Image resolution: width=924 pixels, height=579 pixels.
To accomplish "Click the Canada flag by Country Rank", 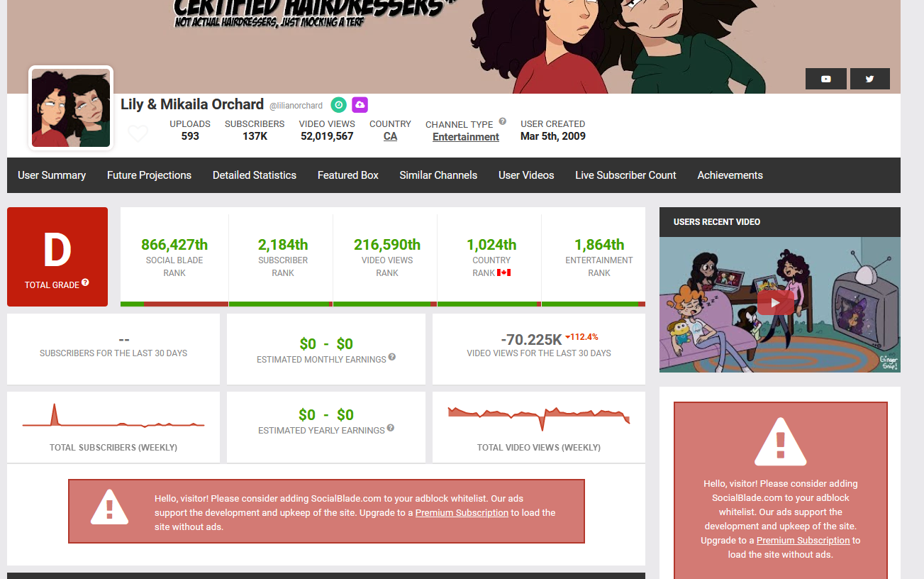I will tap(503, 272).
